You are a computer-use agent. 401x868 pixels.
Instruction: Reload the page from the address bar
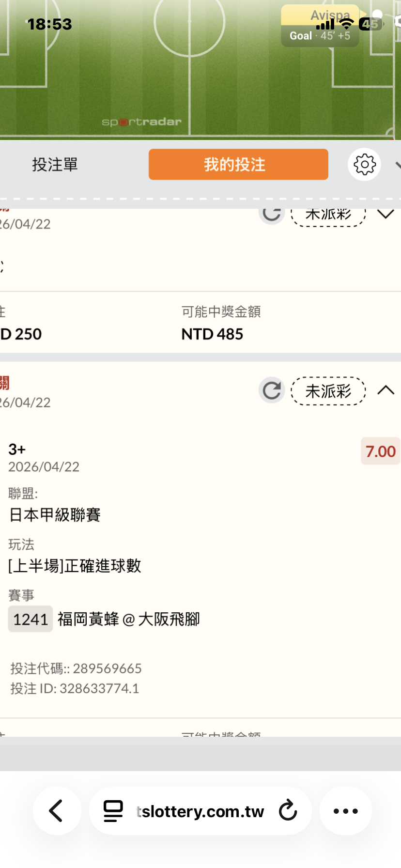coord(288,811)
